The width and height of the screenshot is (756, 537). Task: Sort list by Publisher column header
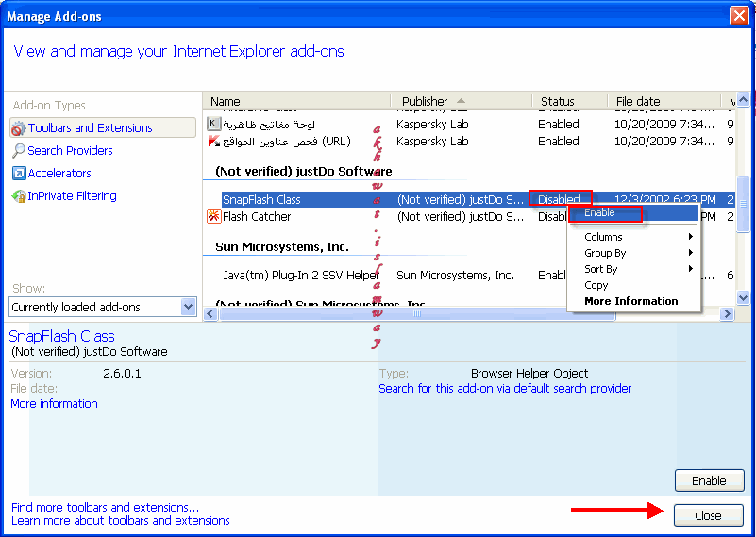click(x=461, y=101)
